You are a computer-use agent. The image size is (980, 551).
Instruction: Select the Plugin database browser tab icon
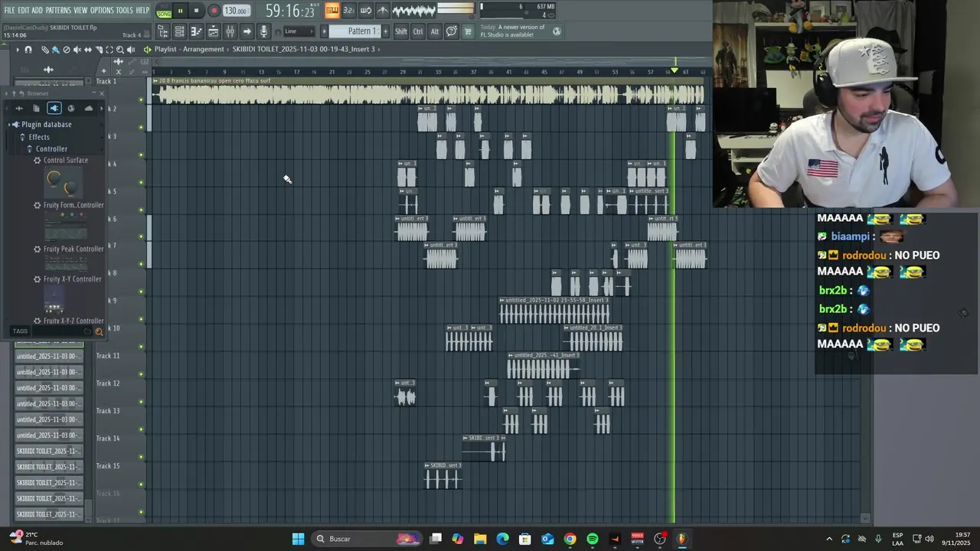click(x=54, y=109)
